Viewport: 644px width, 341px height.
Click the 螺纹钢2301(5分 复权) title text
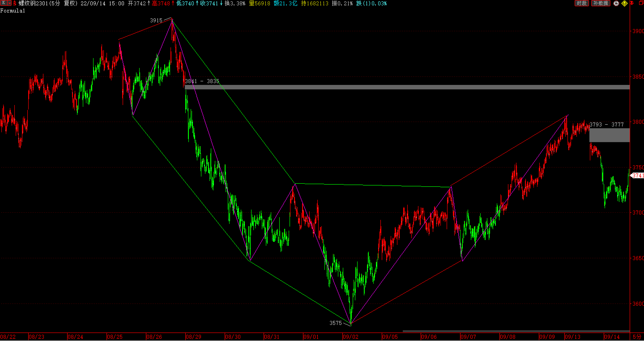(48, 4)
